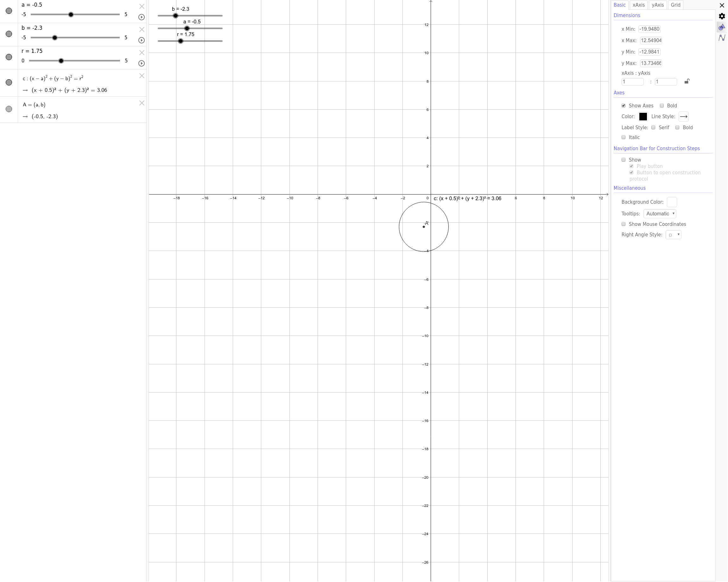Image resolution: width=728 pixels, height=582 pixels.
Task: Click the animation play icon beside slider a
Action: click(142, 17)
